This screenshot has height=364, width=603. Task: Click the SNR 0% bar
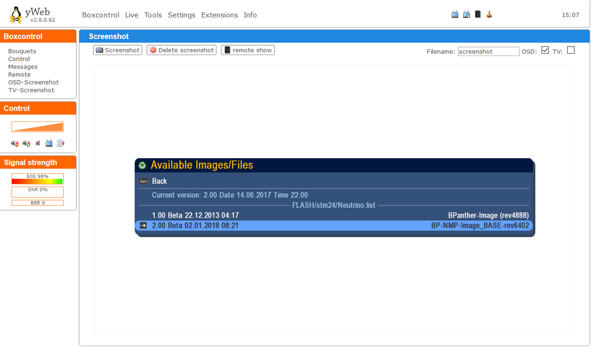[37, 192]
